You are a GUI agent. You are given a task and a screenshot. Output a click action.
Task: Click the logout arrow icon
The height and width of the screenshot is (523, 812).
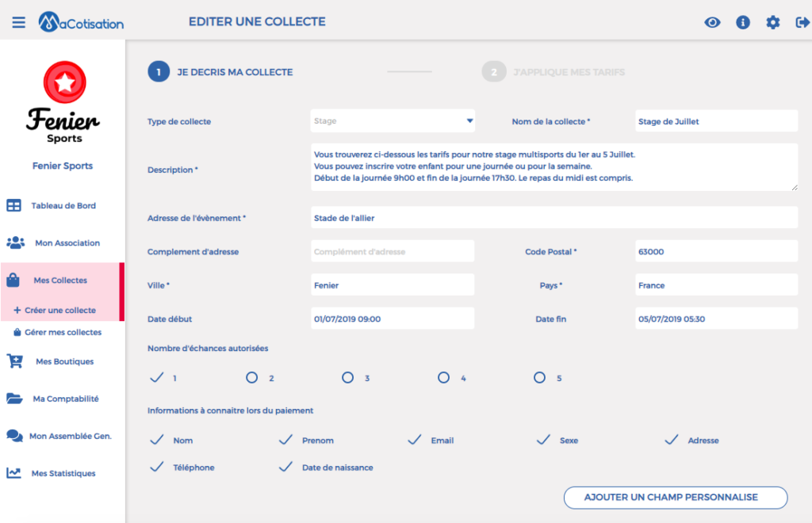(x=802, y=22)
